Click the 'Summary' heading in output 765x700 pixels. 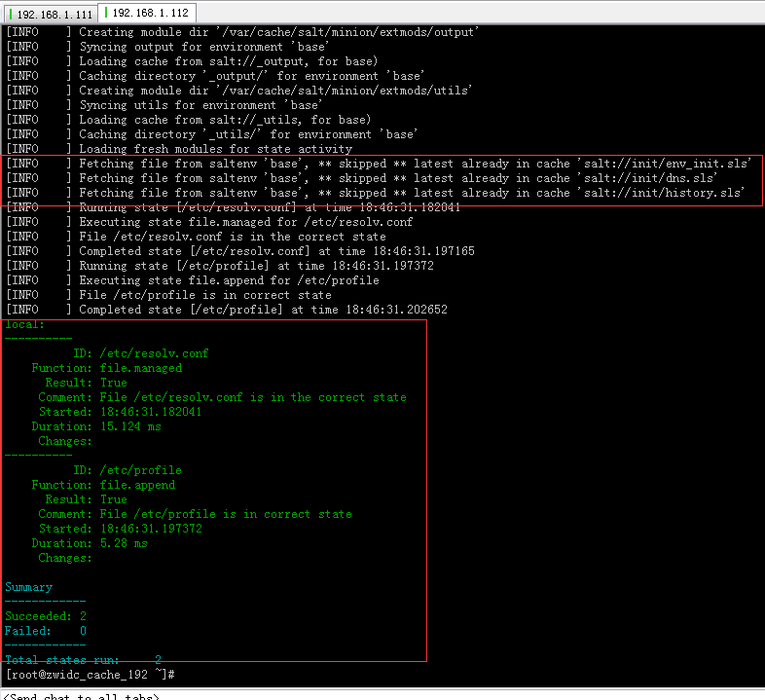coord(29,587)
